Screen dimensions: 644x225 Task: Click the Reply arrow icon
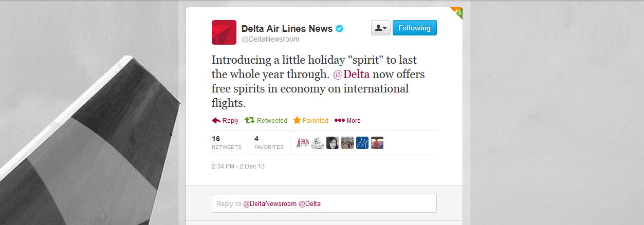(x=216, y=120)
